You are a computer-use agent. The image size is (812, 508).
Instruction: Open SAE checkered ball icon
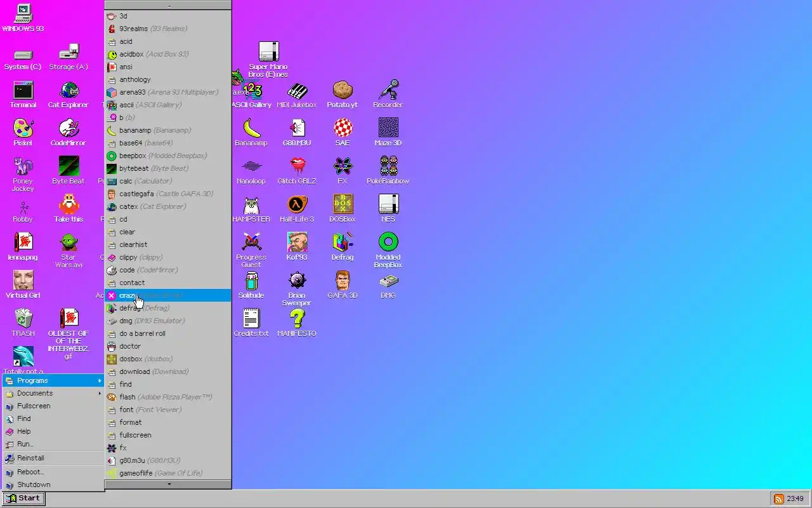coord(343,133)
